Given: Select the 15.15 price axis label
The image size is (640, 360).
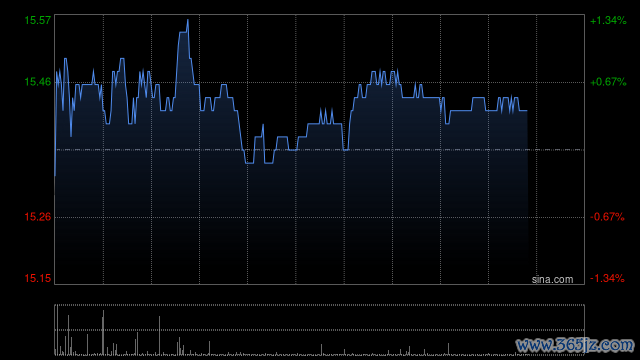Looking at the screenshot, I should click(x=38, y=278).
